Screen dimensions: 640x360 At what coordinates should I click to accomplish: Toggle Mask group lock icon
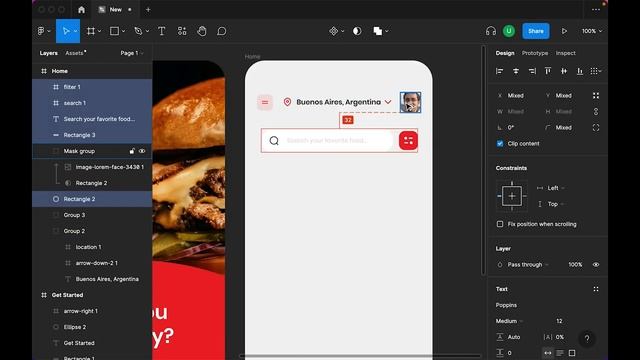tap(132, 151)
